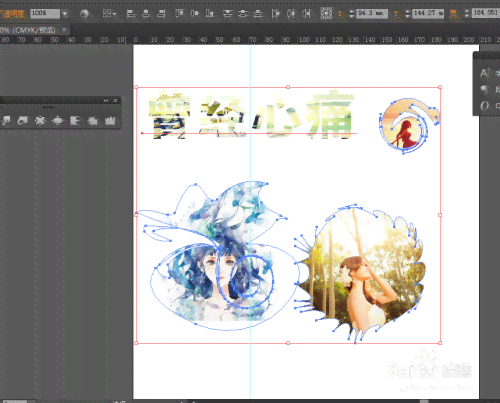Click the top-center bounding box handle

click(x=288, y=87)
